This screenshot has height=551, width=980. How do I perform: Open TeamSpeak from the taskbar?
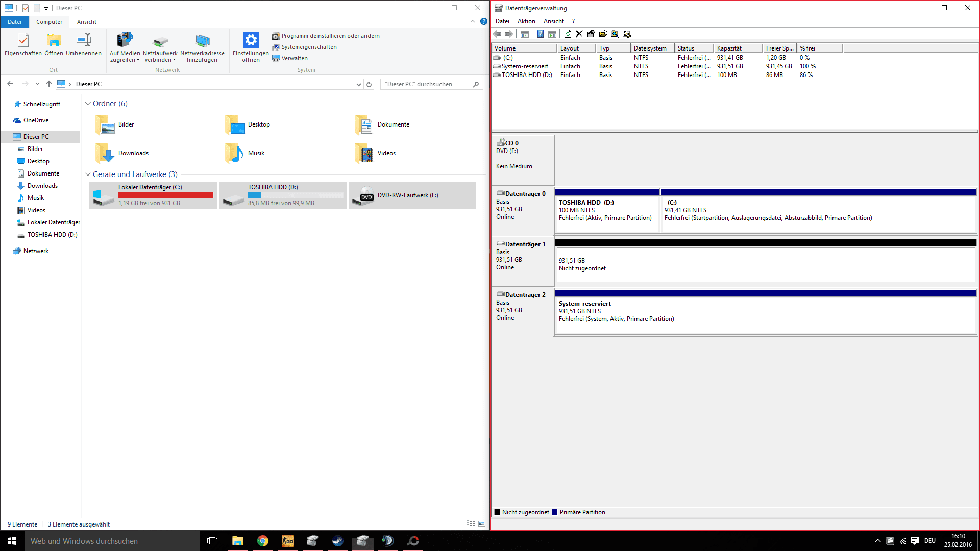[387, 541]
